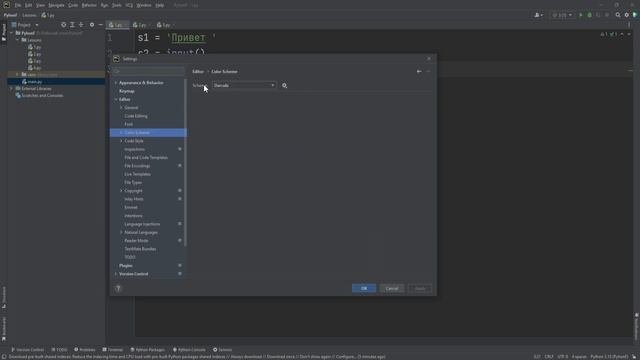Start debugging with the bug icon
The image size is (640, 360).
589,15
